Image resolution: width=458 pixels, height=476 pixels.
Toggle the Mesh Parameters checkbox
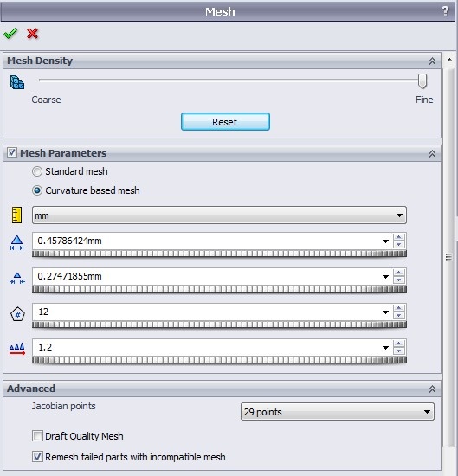pyautogui.click(x=12, y=152)
